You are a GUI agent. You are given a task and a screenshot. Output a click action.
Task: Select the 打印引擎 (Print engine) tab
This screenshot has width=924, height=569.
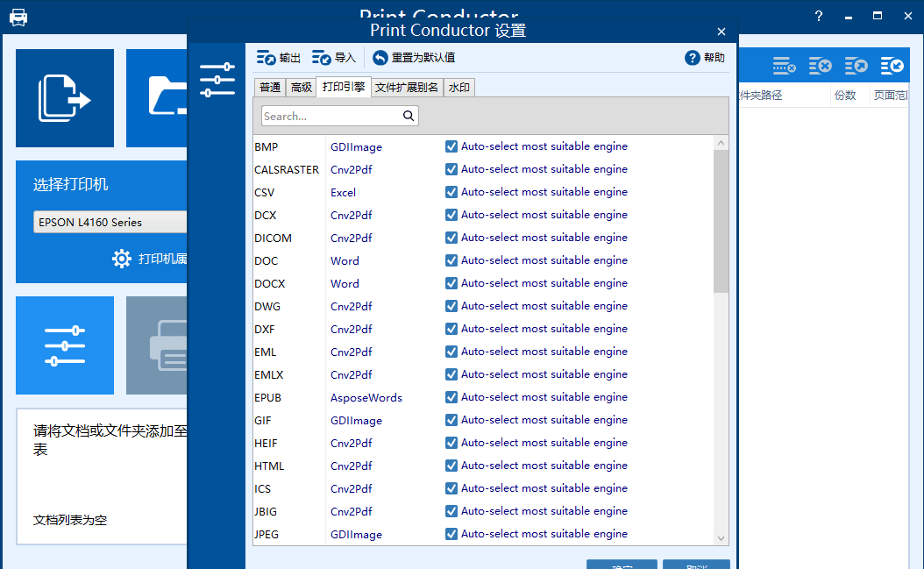(x=344, y=87)
